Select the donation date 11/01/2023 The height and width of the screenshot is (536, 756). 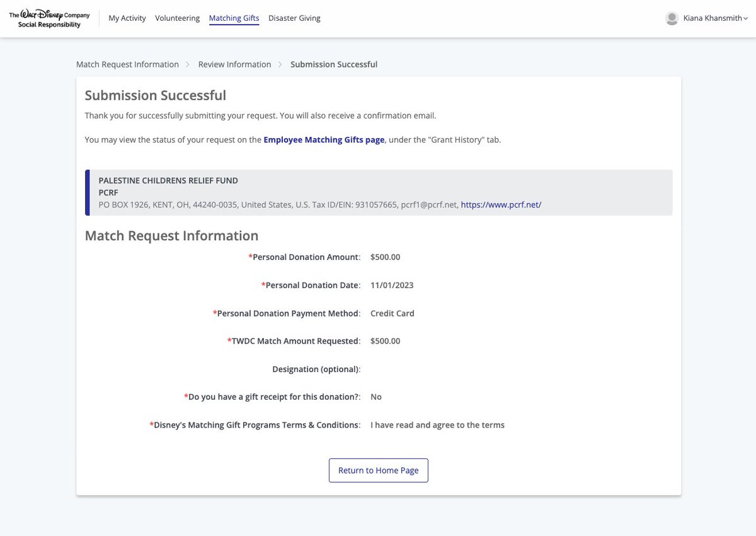click(x=392, y=285)
